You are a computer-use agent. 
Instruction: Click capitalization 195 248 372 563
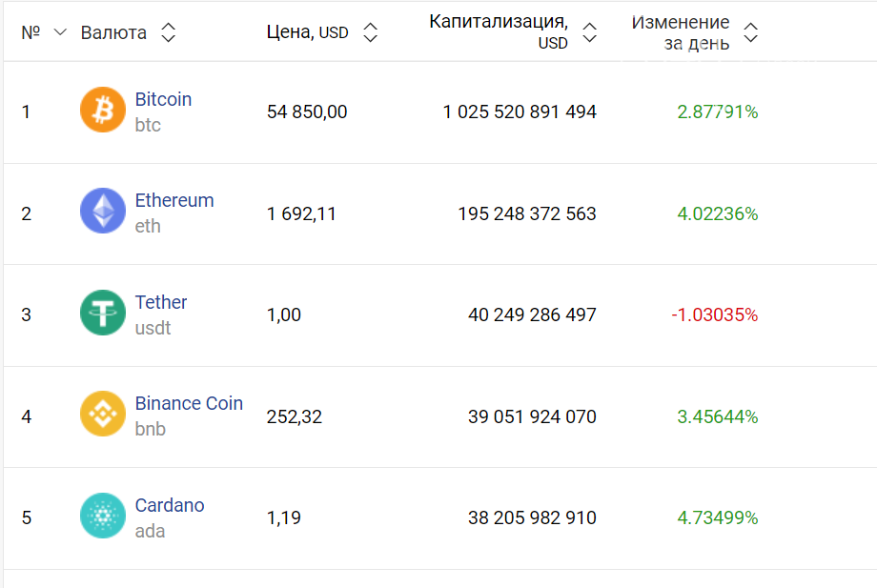coord(527,213)
